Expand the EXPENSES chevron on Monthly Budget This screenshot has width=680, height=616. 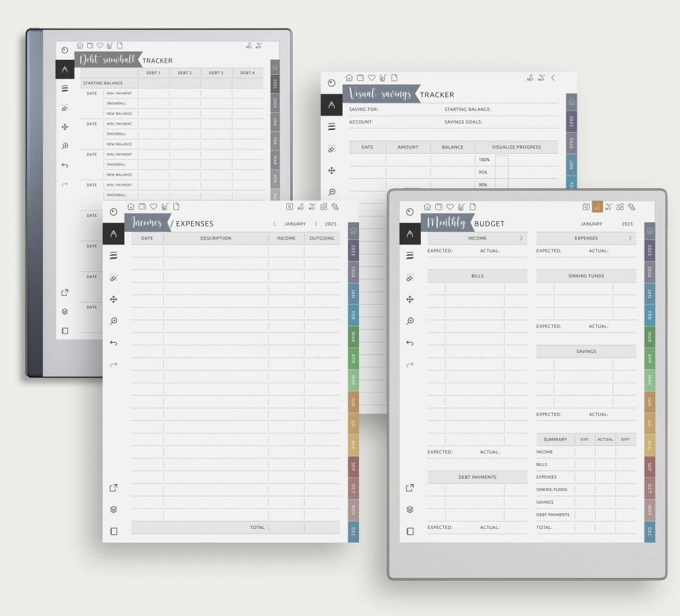pyautogui.click(x=630, y=238)
